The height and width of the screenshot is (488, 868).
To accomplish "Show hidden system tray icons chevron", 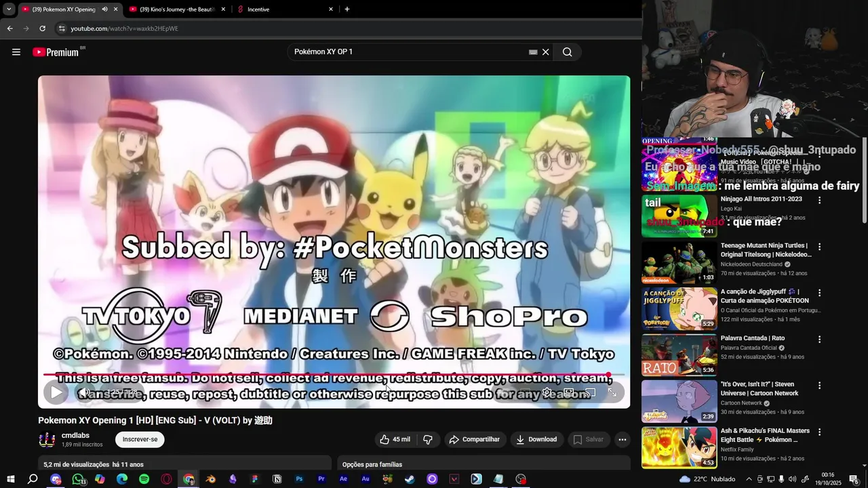I will [x=749, y=479].
